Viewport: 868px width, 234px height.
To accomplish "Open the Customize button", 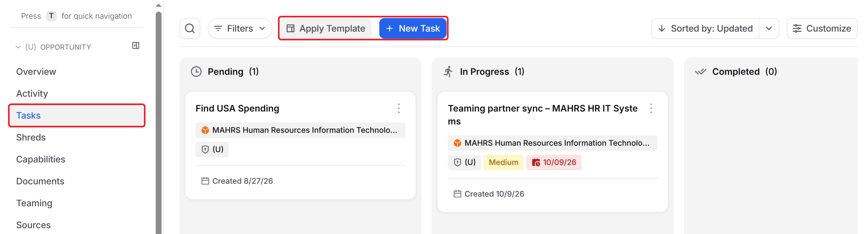I will (x=822, y=28).
